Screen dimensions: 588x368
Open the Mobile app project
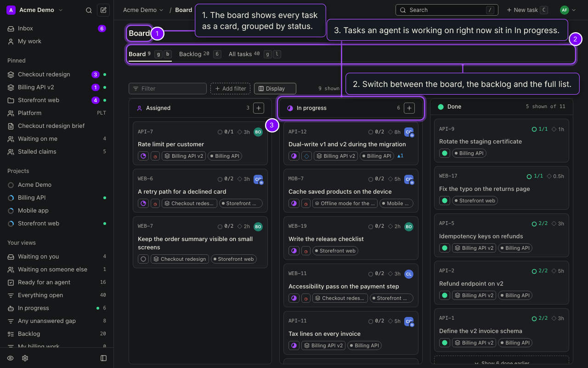coord(57,211)
